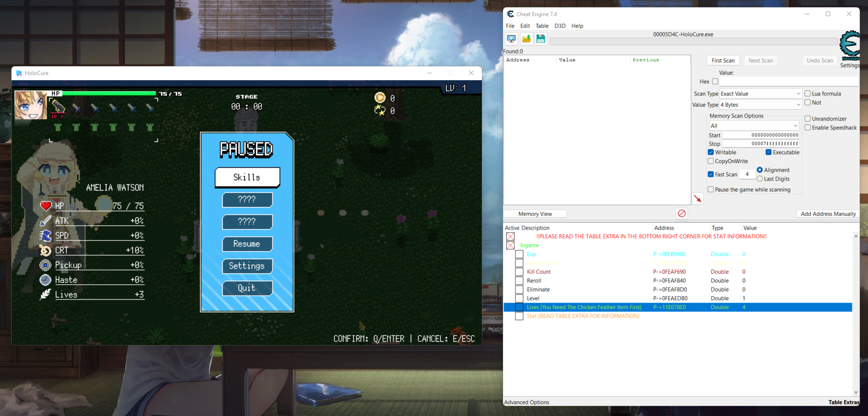
Task: Click the scan Value input field
Action: tap(789, 82)
